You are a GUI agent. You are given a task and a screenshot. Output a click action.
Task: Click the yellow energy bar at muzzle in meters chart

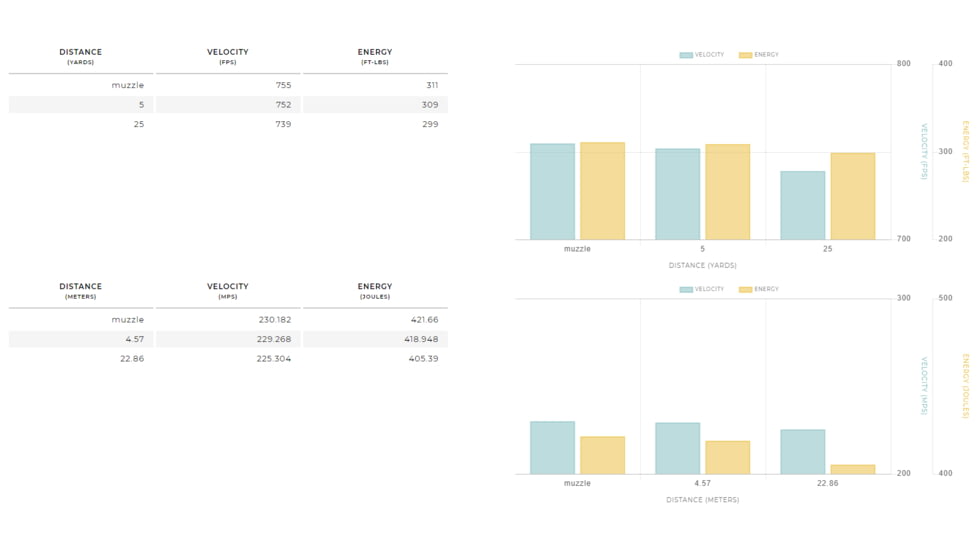pos(602,455)
